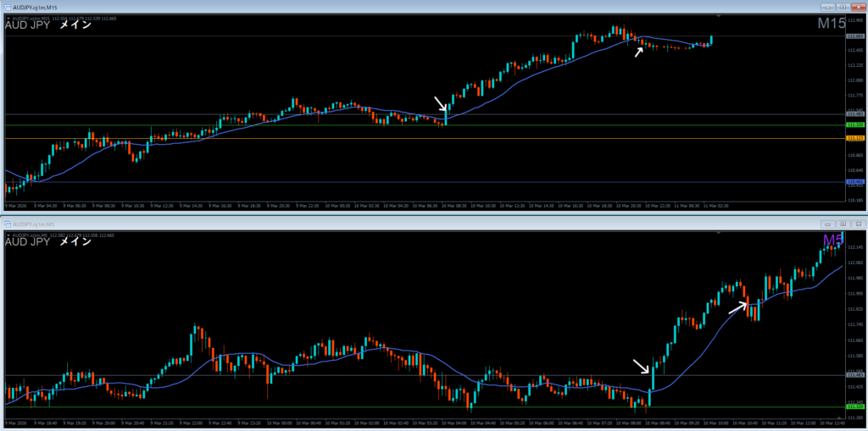
Task: Expand the small arrow beside AUDJPY.oj1m,M15 in the top chart
Action: point(8,17)
